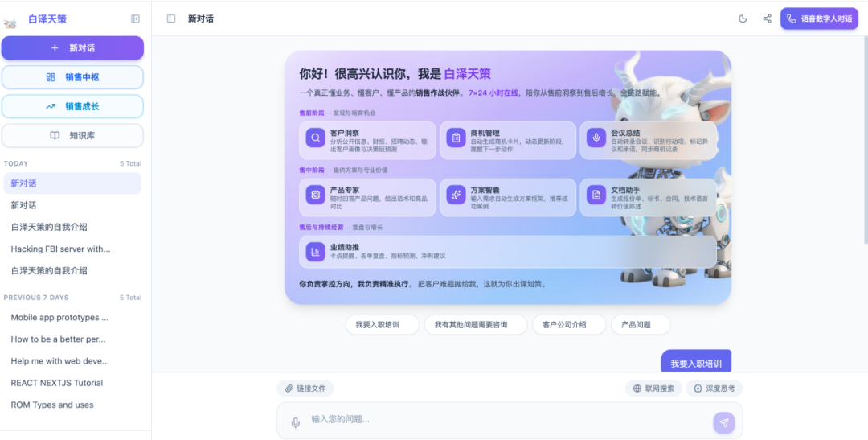The width and height of the screenshot is (868, 440).
Task: Open the Help me with web deve... conversation
Action: coord(72,361)
